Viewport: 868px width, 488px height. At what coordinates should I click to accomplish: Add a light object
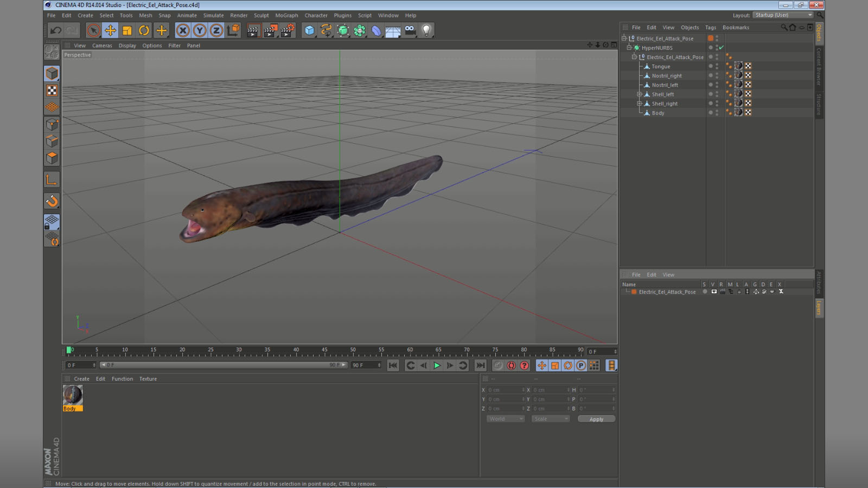tap(427, 30)
